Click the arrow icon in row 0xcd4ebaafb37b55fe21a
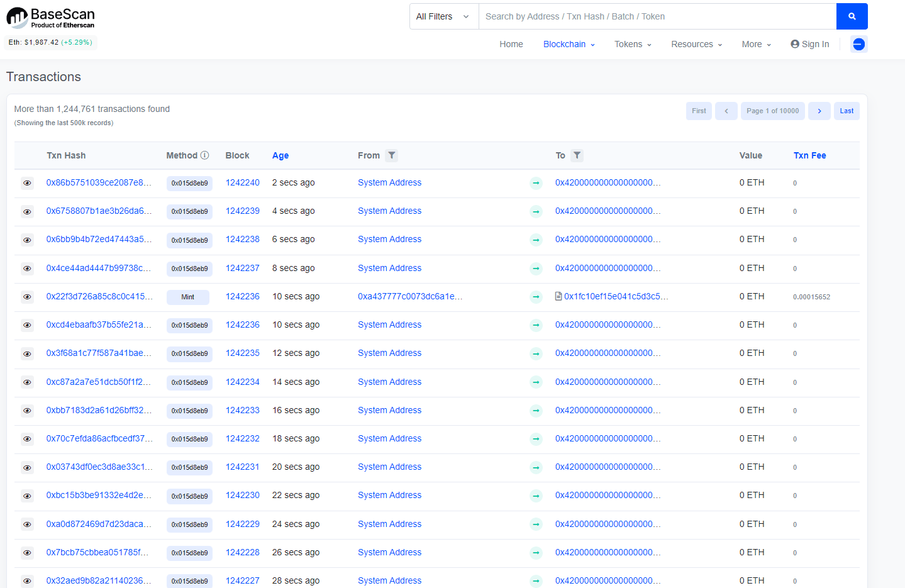The image size is (905, 588). coord(536,325)
